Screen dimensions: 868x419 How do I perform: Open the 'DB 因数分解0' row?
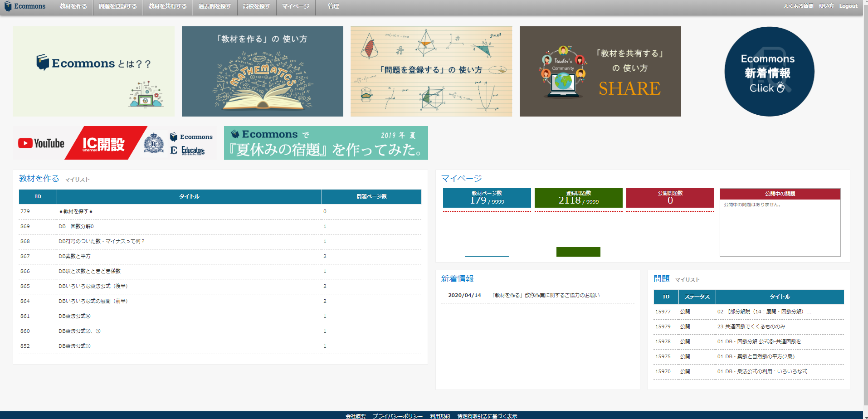220,227
